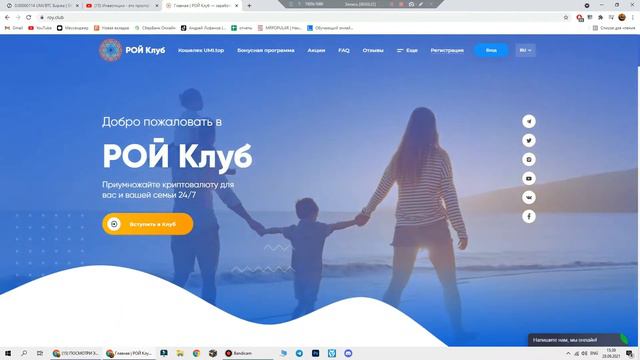
Task: Open a new browser tab
Action: click(249, 6)
